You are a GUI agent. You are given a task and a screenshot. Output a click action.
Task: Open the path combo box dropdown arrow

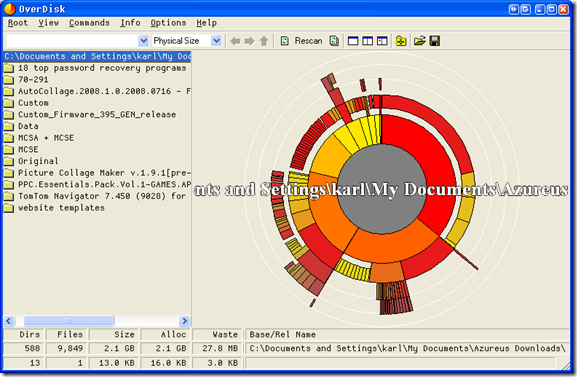pyautogui.click(x=143, y=41)
